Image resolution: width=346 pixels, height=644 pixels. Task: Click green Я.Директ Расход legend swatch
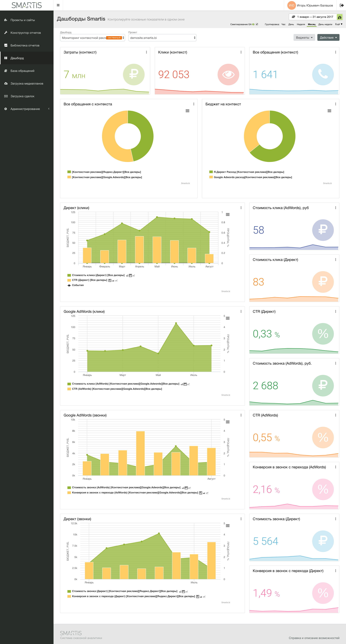pos(211,172)
